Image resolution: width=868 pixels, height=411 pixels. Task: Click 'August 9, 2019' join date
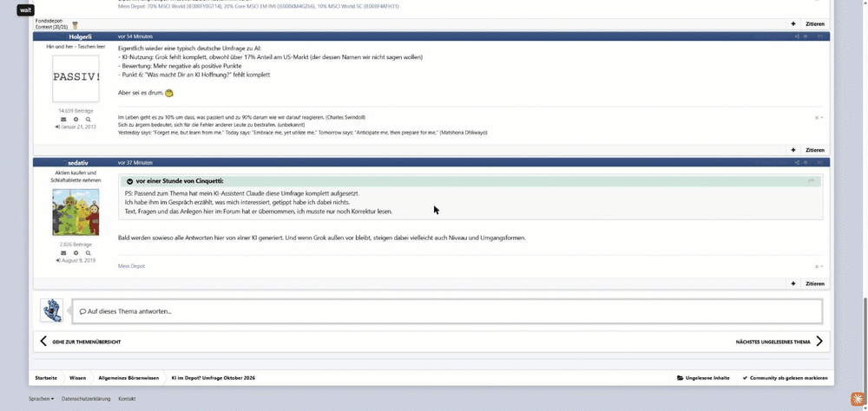tap(78, 260)
